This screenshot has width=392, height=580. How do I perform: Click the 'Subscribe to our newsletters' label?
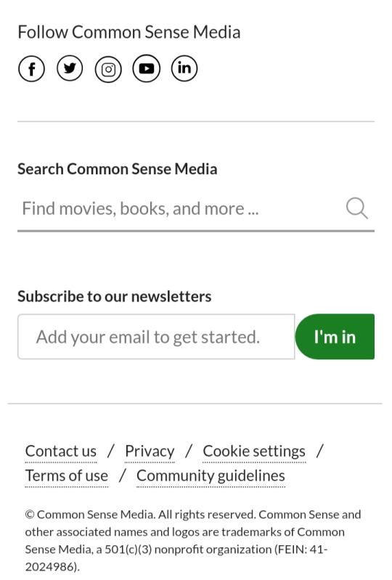click(x=114, y=297)
